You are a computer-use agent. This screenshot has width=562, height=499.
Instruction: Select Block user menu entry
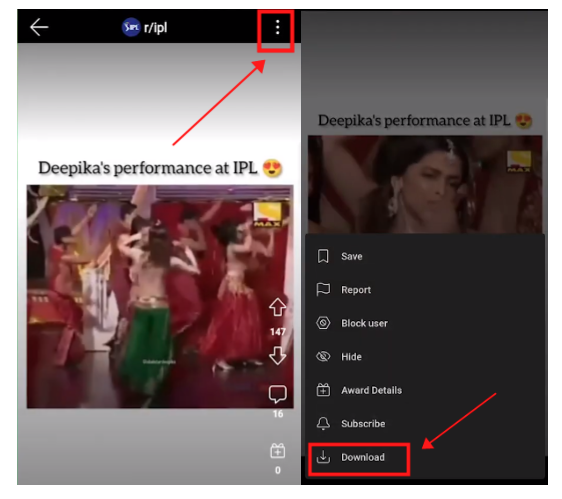coord(425,323)
